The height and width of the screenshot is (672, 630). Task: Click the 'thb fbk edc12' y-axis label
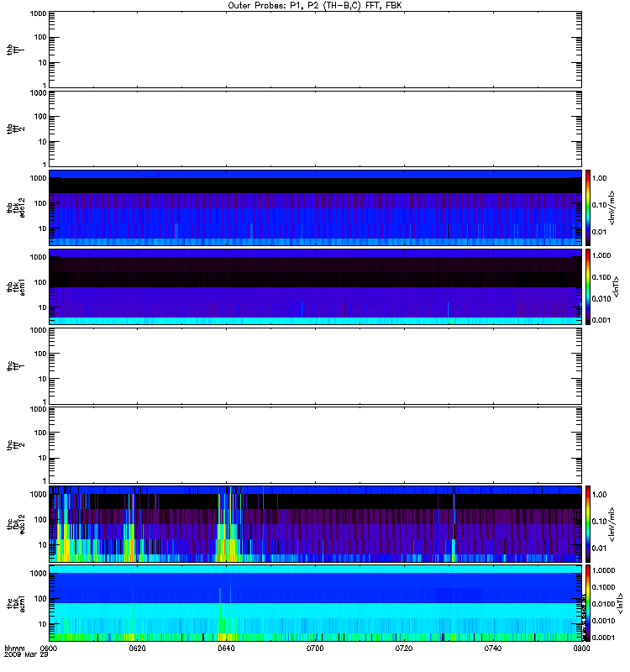(x=16, y=207)
